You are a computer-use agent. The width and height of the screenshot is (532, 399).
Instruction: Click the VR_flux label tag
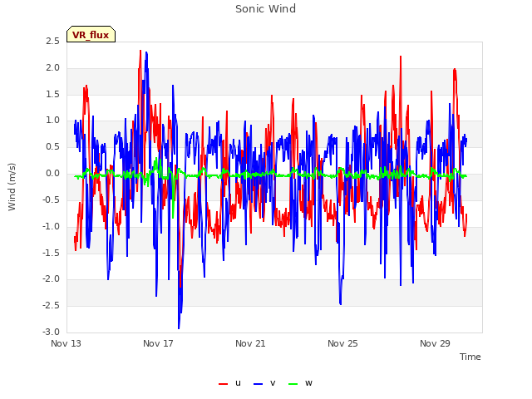click(91, 34)
